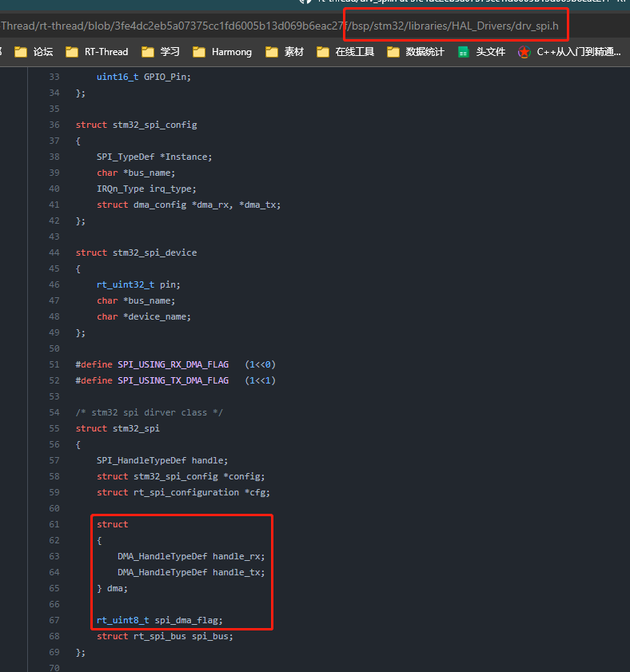Click 'rt_uint32_t pin;' code line
The height and width of the screenshot is (672, 630).
point(138,284)
